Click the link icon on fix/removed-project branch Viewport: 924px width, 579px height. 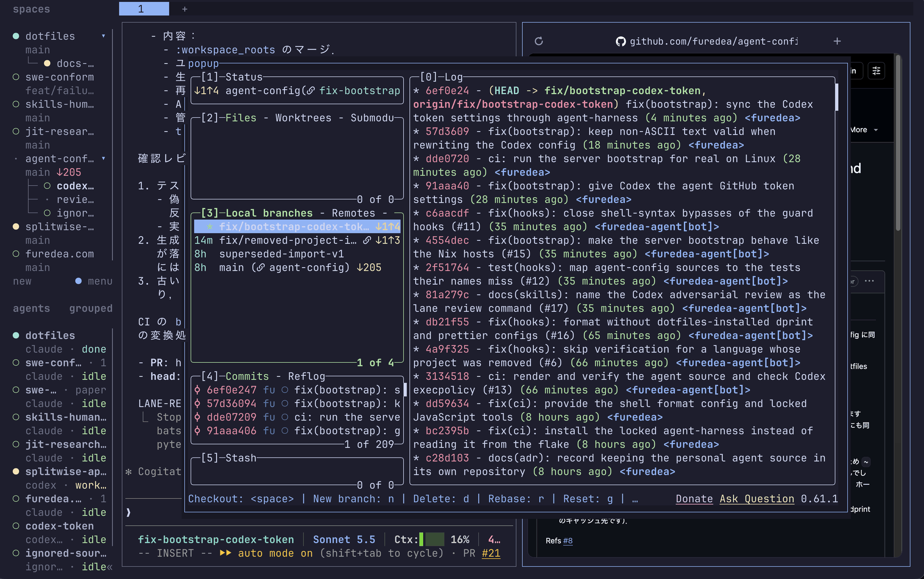pyautogui.click(x=367, y=240)
